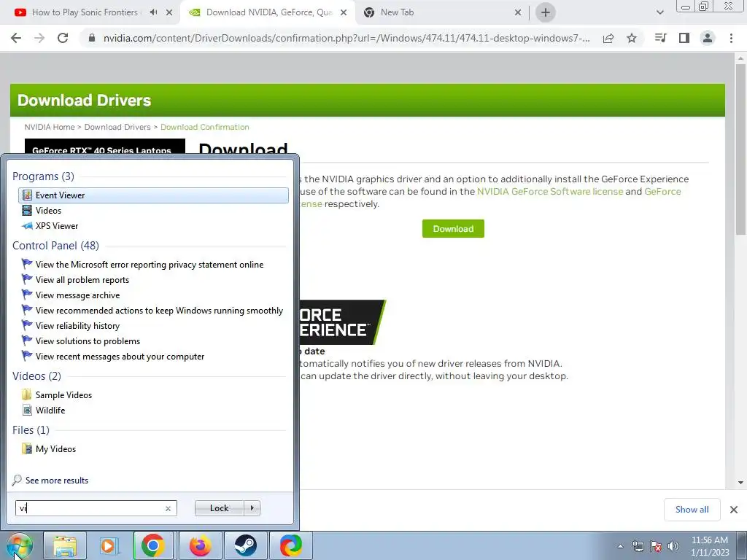Open Steam from the taskbar
Screen dimensions: 747x560
coord(245,545)
